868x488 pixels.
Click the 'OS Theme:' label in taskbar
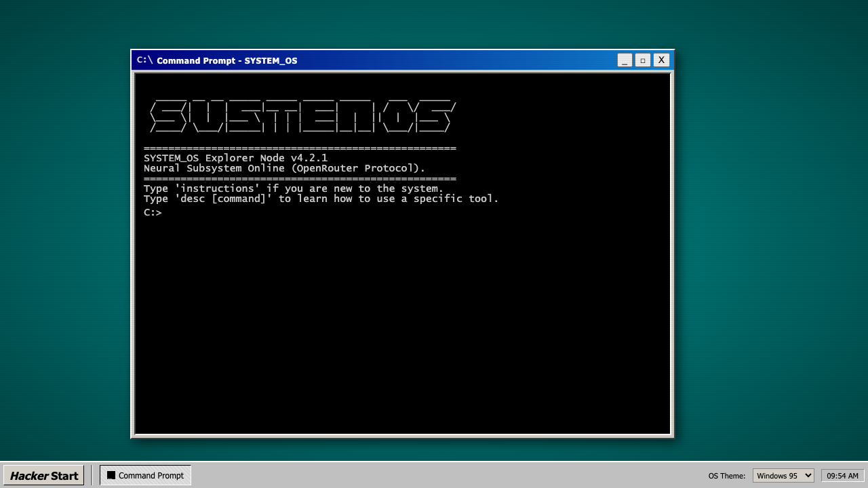coord(727,476)
